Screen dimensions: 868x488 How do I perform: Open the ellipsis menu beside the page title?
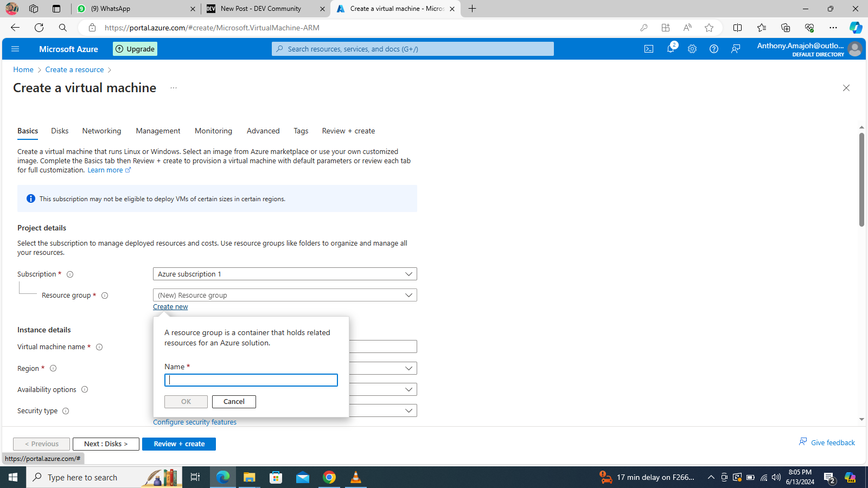174,88
